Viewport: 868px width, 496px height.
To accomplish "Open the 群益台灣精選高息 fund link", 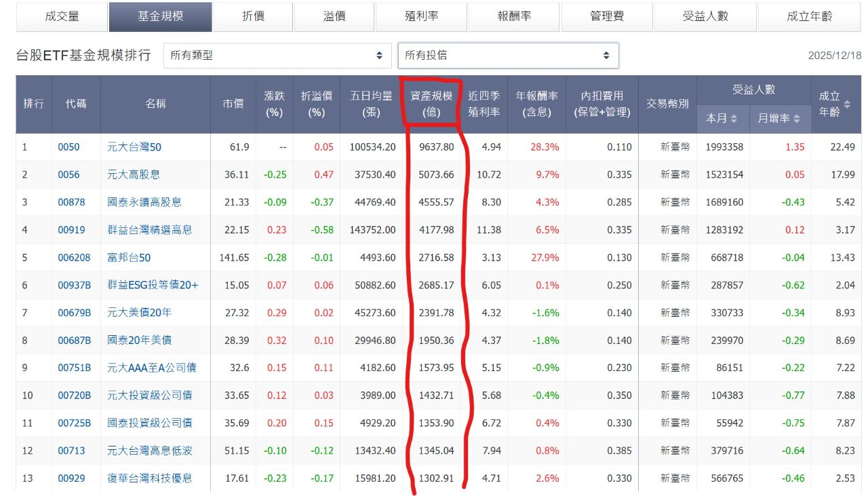I will point(150,230).
